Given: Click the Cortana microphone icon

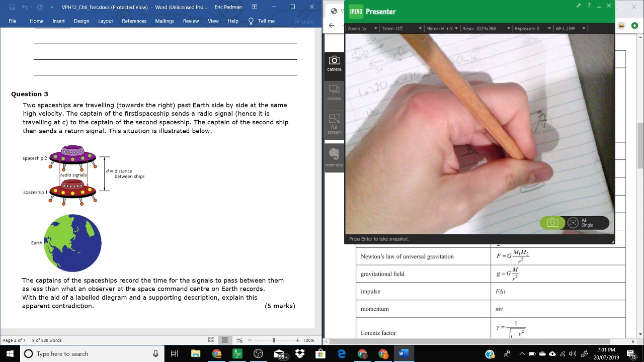Looking at the screenshot, I should pos(156,354).
